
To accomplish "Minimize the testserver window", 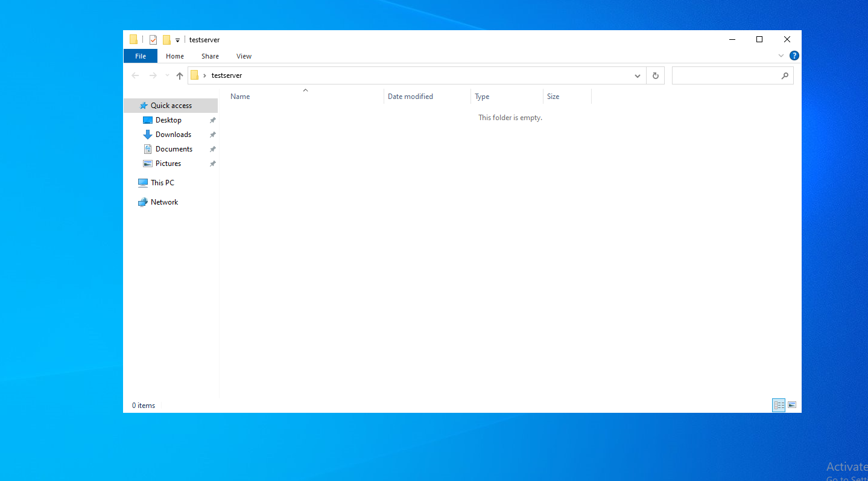I will [732, 40].
